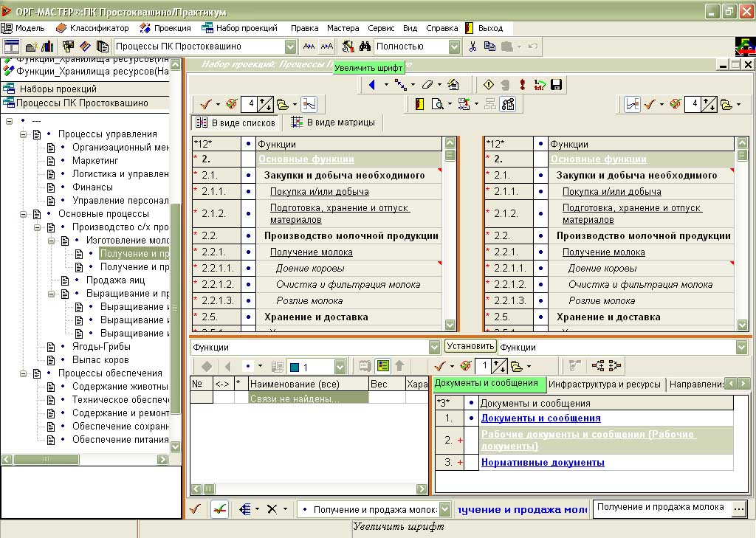Open the Полностью dropdown list
Screen dimensions: 756x538
click(x=454, y=46)
